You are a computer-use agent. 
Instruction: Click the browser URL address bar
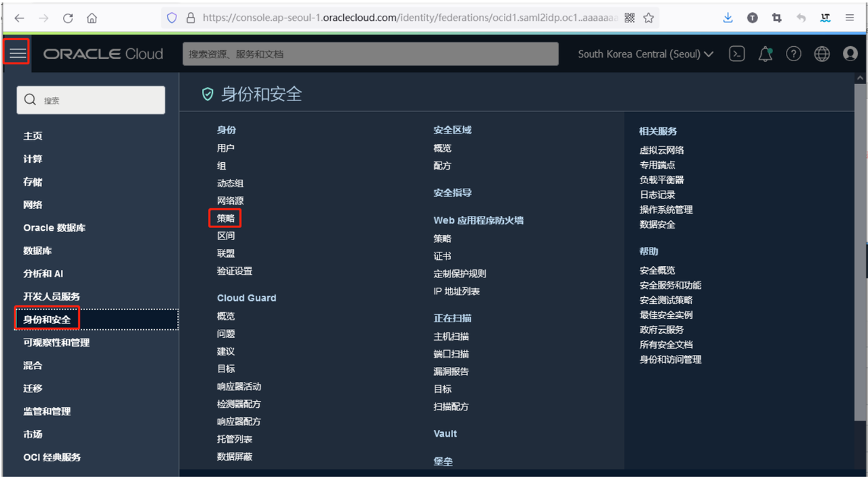[410, 18]
